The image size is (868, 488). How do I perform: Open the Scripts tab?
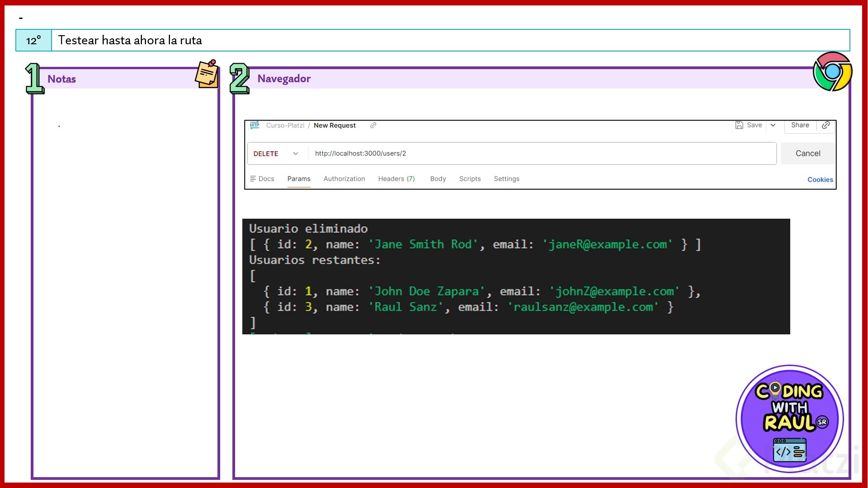pos(470,179)
